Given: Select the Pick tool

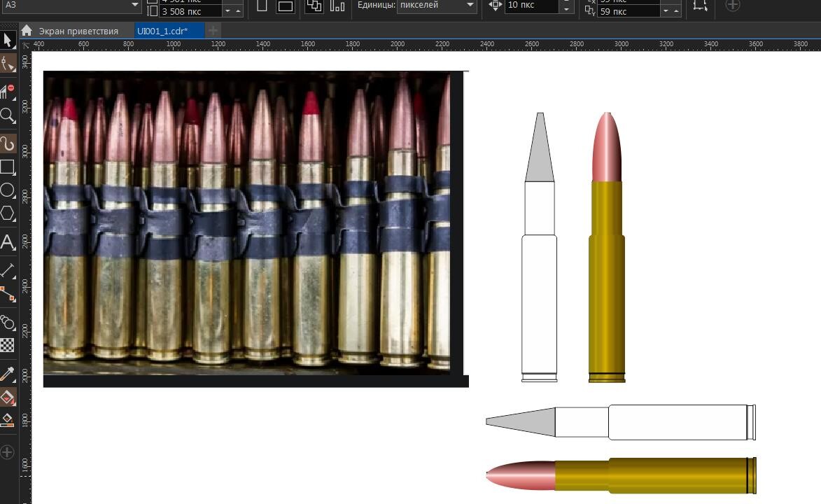Looking at the screenshot, I should (9, 40).
